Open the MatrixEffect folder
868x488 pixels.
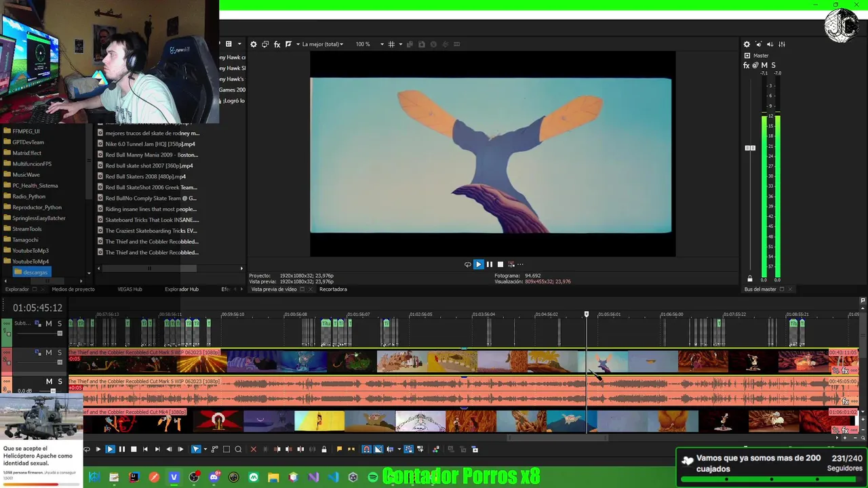click(x=26, y=153)
